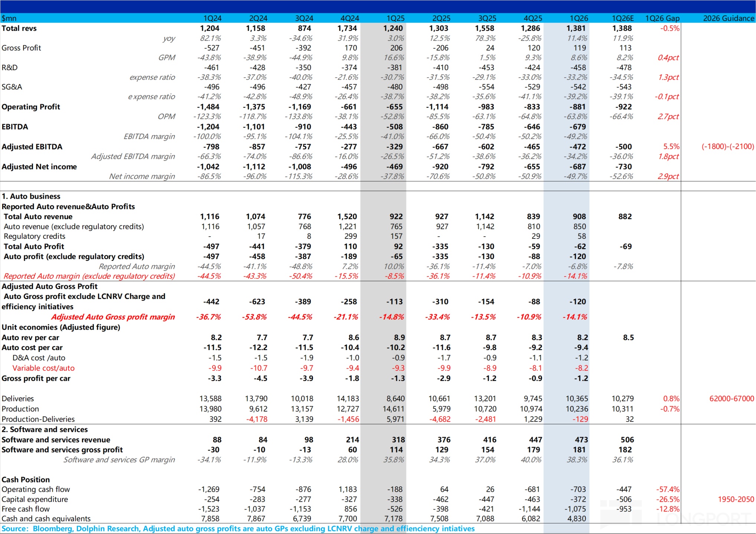Select the Capital expenditure guidance 1950-2050

(736, 500)
